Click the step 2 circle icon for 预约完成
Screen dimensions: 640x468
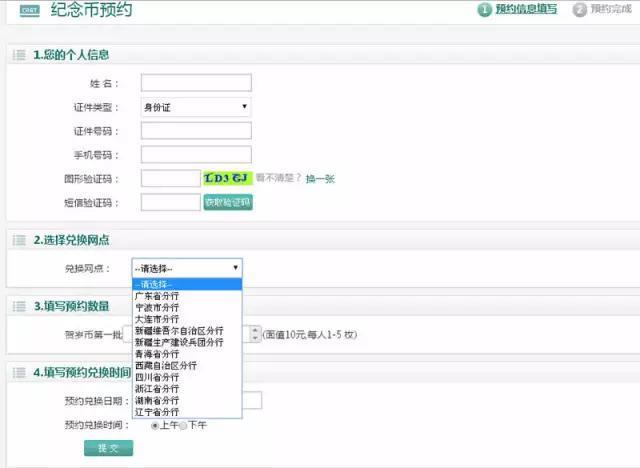(579, 10)
